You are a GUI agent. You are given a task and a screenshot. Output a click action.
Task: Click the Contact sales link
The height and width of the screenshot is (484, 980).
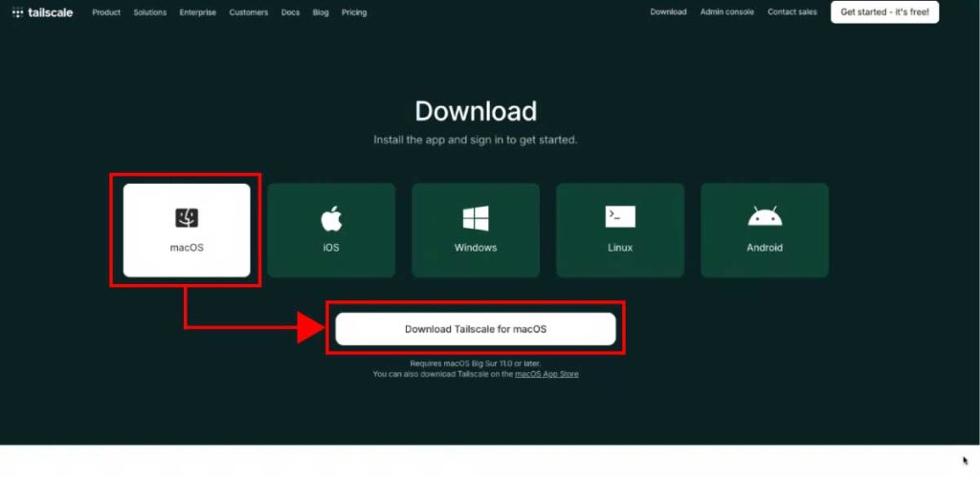point(791,11)
